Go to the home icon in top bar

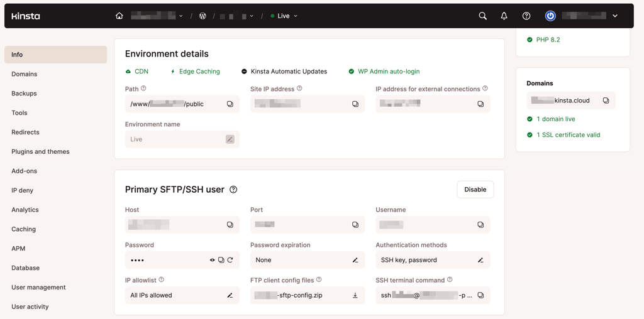tap(119, 16)
